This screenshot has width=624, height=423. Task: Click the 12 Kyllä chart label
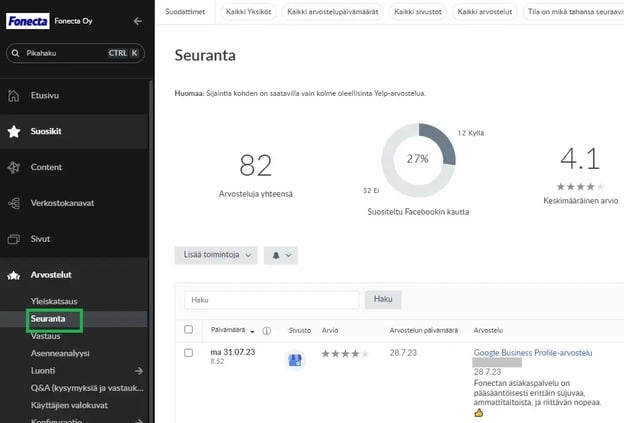(x=471, y=133)
